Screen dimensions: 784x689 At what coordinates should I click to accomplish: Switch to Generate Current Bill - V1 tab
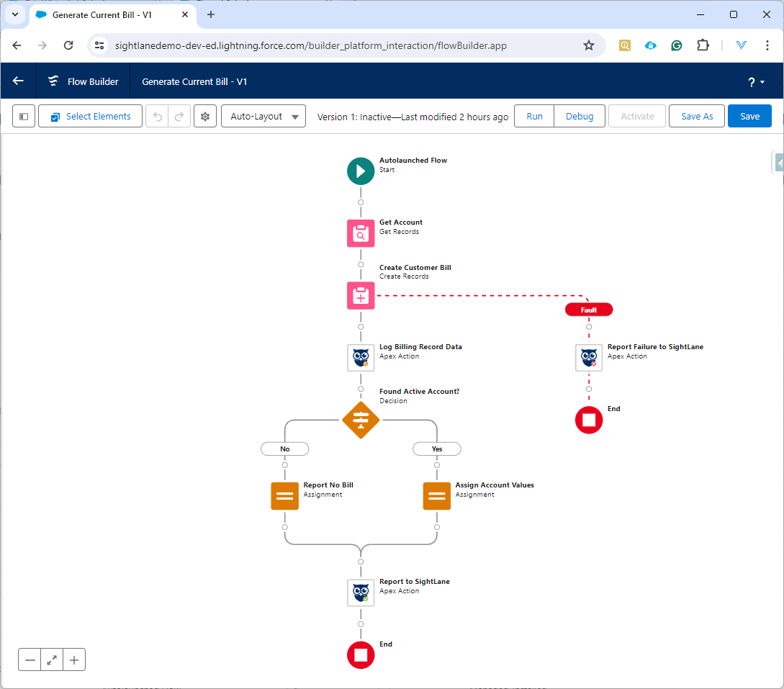[x=102, y=15]
